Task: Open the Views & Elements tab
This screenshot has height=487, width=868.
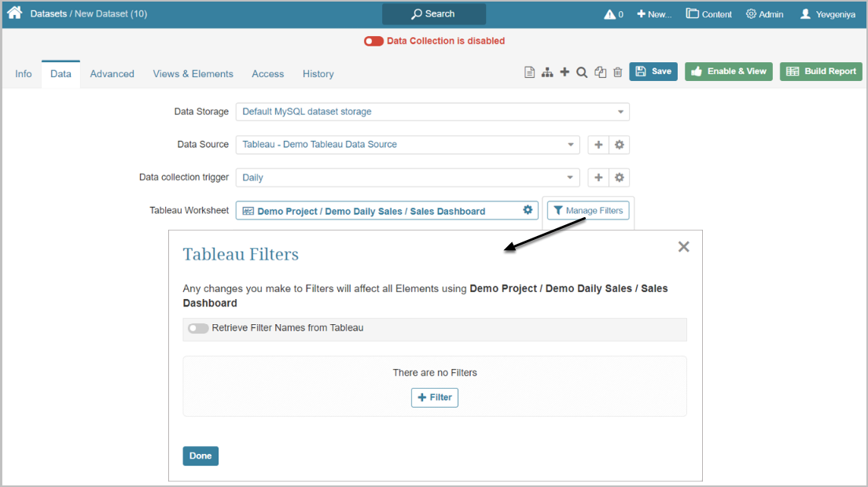Action: click(x=193, y=74)
